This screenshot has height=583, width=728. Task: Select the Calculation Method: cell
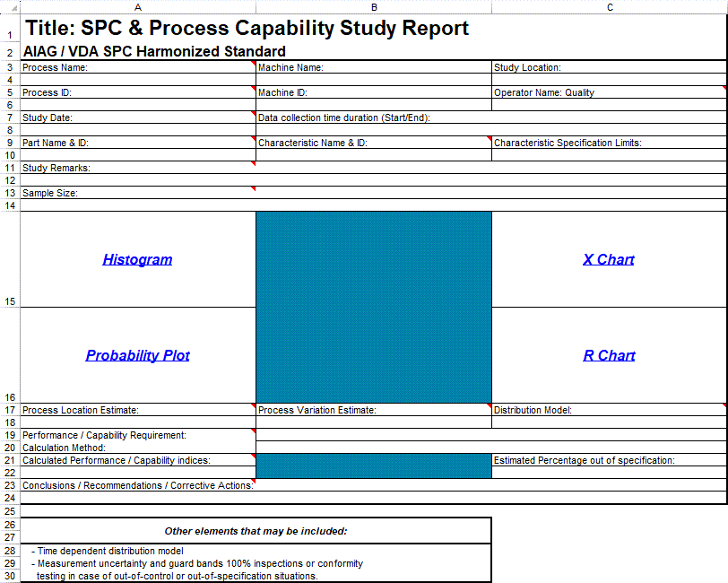[x=138, y=448]
